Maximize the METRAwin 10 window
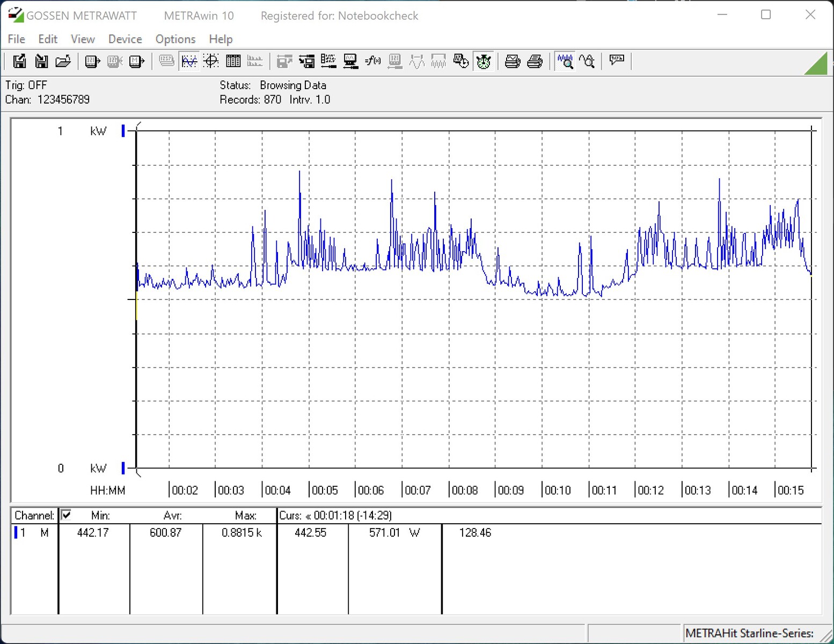This screenshot has width=834, height=644. pyautogui.click(x=766, y=15)
